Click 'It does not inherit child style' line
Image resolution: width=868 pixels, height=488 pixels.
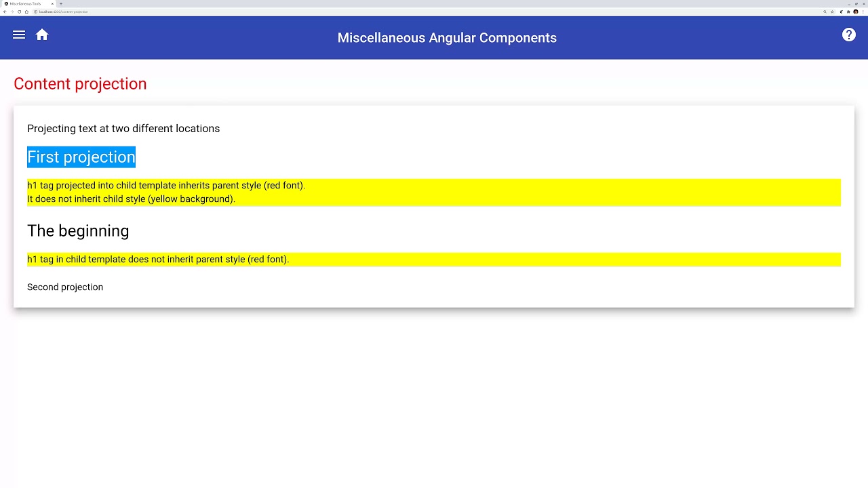(x=131, y=199)
